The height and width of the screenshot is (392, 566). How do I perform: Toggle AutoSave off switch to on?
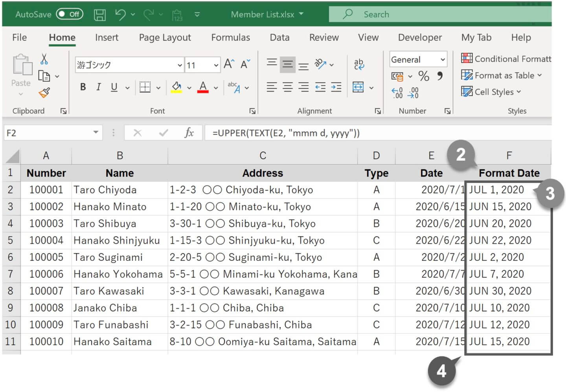coord(70,14)
